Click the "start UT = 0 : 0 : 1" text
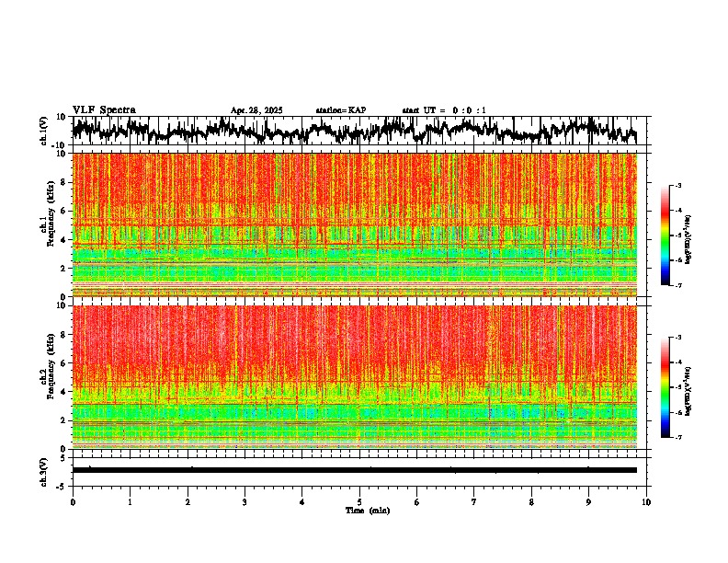The image size is (728, 563). coord(444,110)
